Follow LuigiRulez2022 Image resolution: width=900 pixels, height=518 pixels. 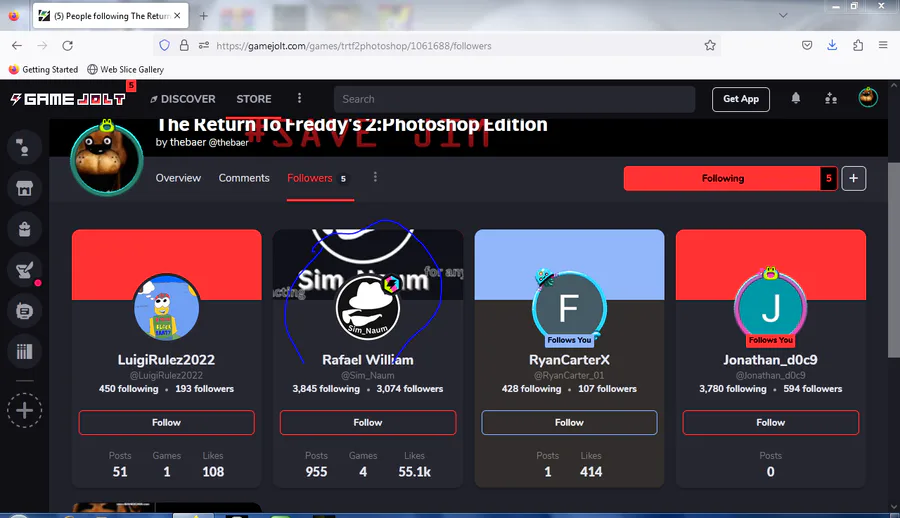(166, 422)
